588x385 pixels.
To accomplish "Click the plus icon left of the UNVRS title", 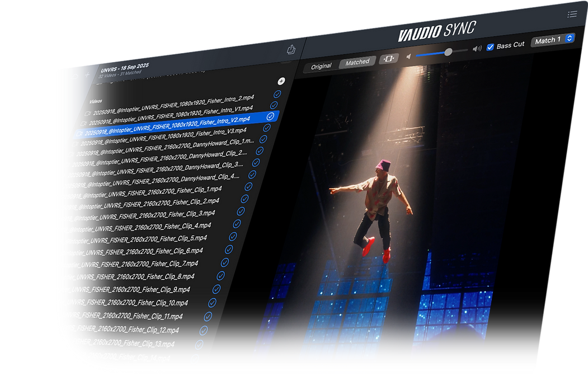I will tap(87, 74).
